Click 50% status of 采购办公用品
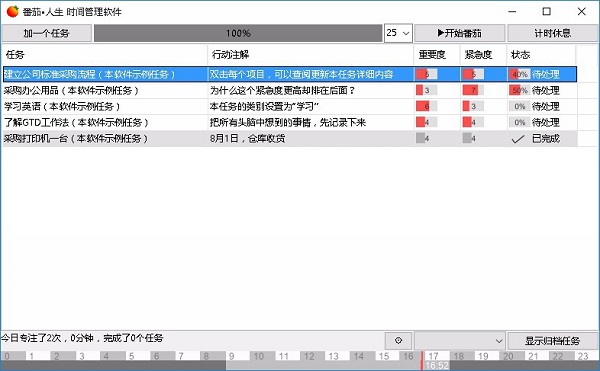 coord(519,90)
